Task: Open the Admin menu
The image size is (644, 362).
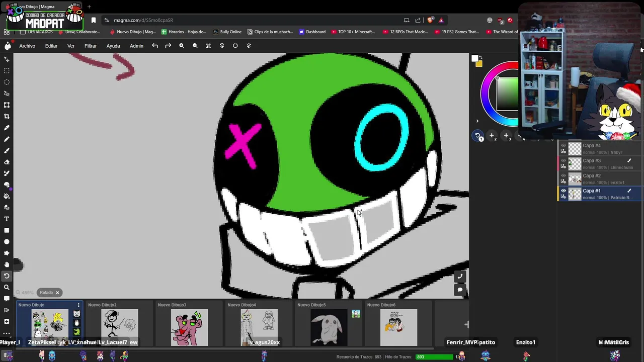Action: pos(136,46)
